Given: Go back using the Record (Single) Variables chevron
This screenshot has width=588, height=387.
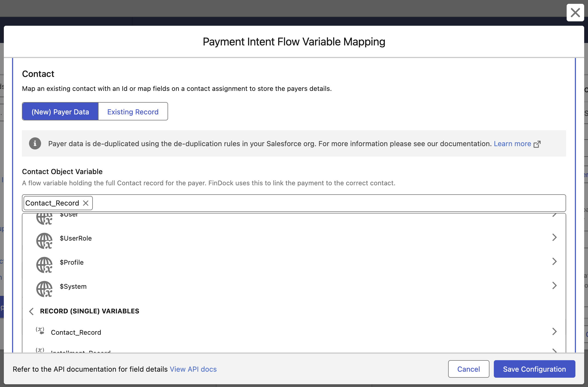Looking at the screenshot, I should click(31, 311).
